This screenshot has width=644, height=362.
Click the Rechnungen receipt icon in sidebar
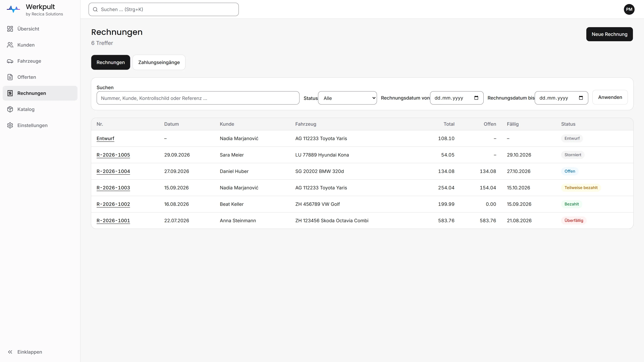tap(10, 93)
